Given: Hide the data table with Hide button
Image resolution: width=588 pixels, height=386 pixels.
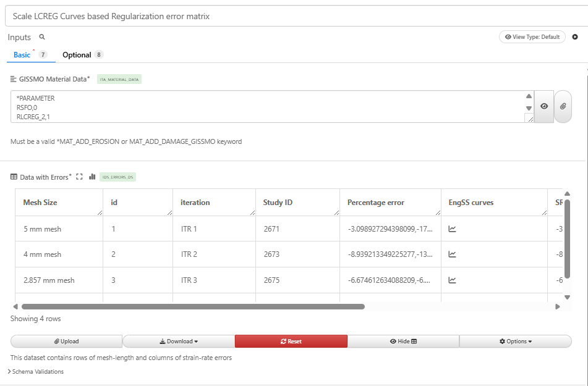Looking at the screenshot, I should [403, 342].
